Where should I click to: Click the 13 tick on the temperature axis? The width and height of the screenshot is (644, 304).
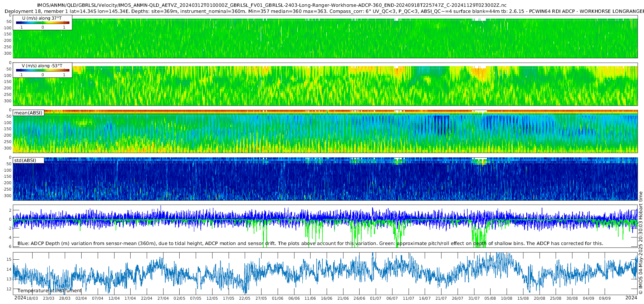(x=9, y=279)
